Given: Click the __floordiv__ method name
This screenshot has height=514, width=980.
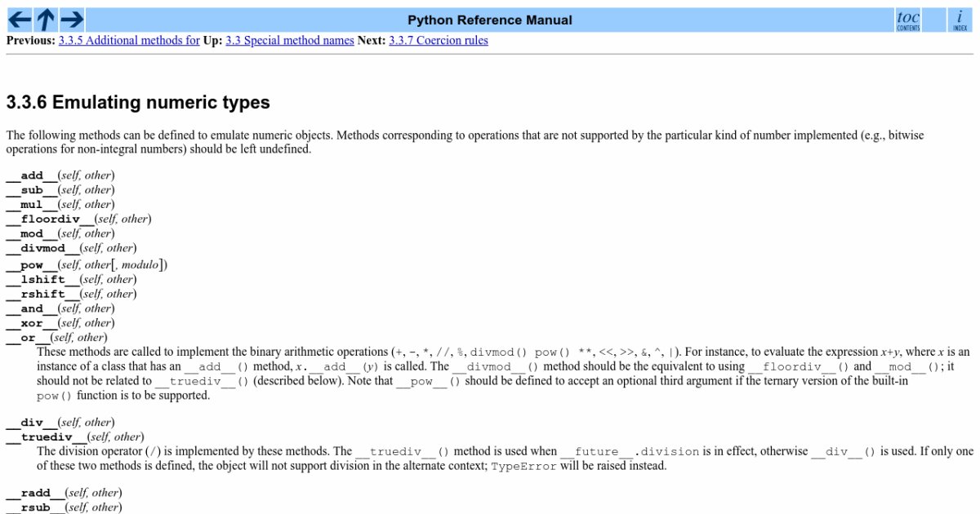Looking at the screenshot, I should click(x=50, y=219).
